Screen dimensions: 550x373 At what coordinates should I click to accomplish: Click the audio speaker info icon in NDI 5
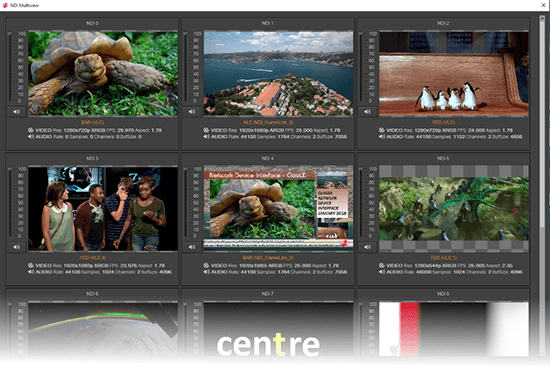(x=382, y=272)
